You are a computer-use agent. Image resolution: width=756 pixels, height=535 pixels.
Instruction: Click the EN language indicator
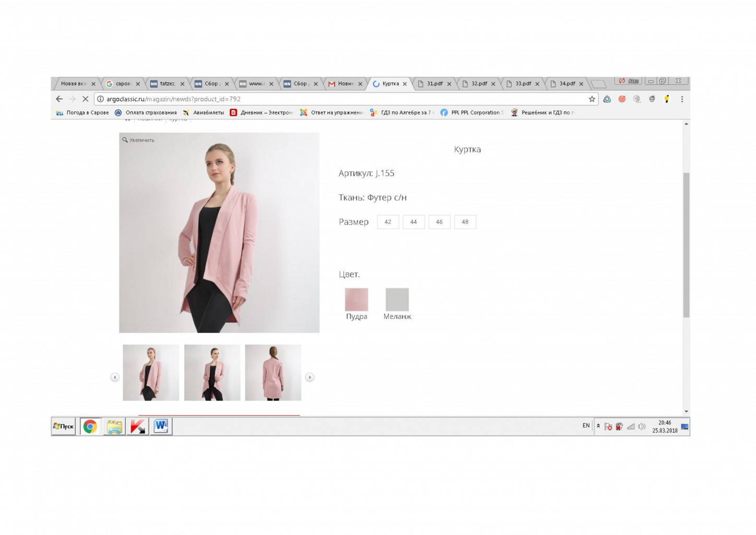(x=586, y=426)
